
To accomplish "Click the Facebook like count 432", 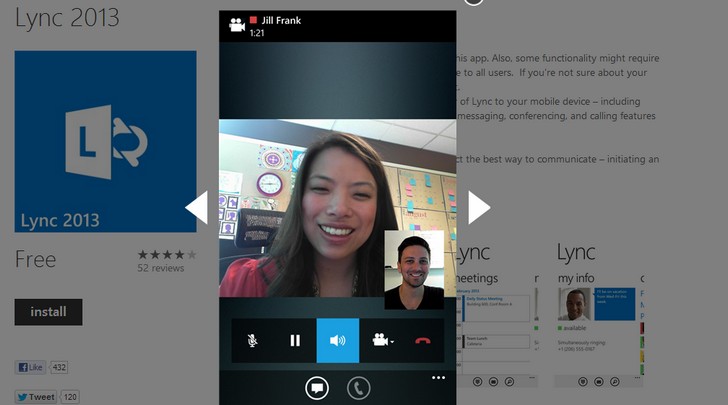I will [59, 367].
